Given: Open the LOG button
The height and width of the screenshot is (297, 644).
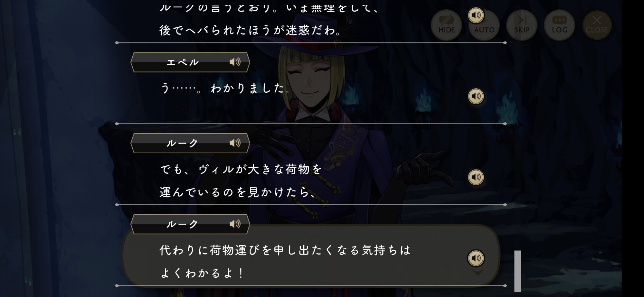Looking at the screenshot, I should point(559,25).
